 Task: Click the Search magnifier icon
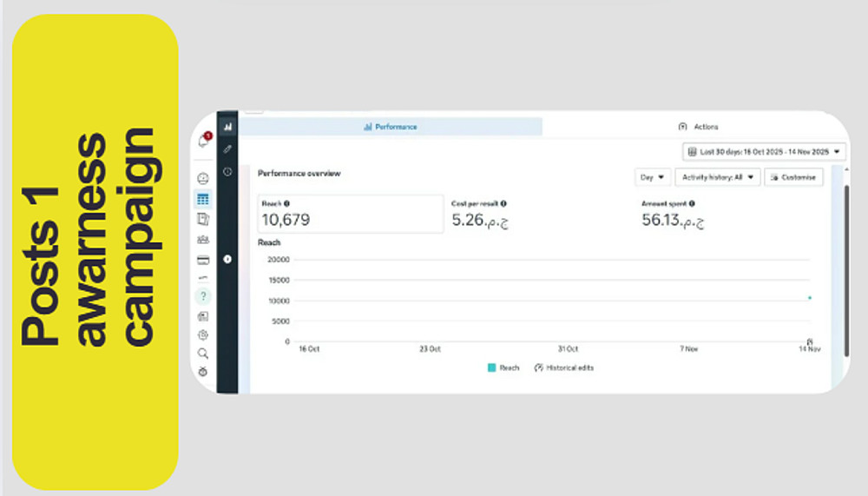(x=203, y=354)
